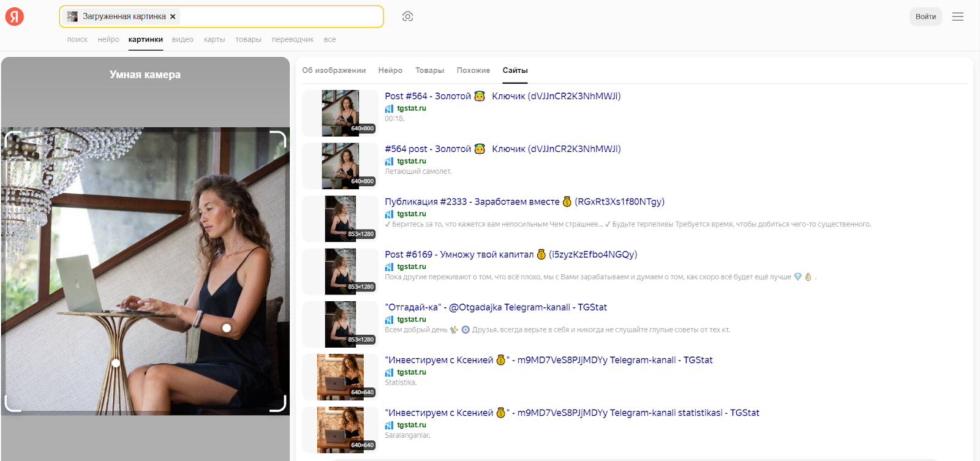Viewport: 980px width, 461px height.
Task: Open "Отгадай-ка" @Otgadajka Telegram-kanali link
Action: click(x=496, y=307)
